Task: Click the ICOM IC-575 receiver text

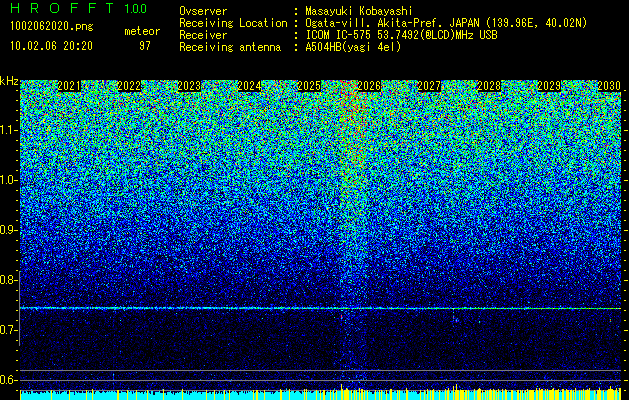Action: [401, 35]
